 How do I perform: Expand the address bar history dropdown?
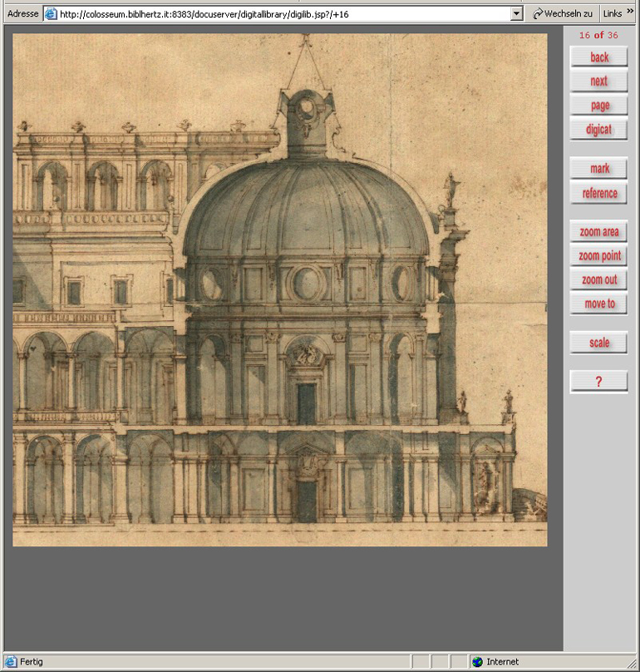click(x=516, y=14)
